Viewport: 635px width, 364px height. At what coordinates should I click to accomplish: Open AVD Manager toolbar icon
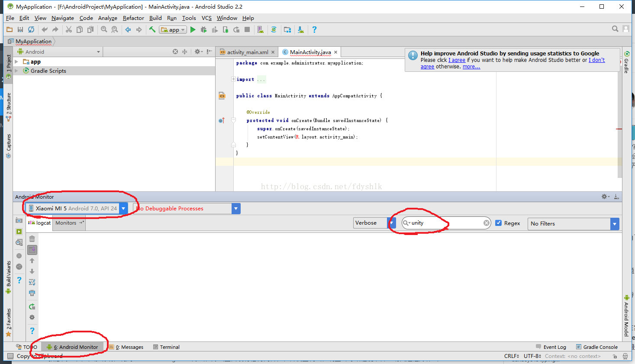[x=260, y=29]
